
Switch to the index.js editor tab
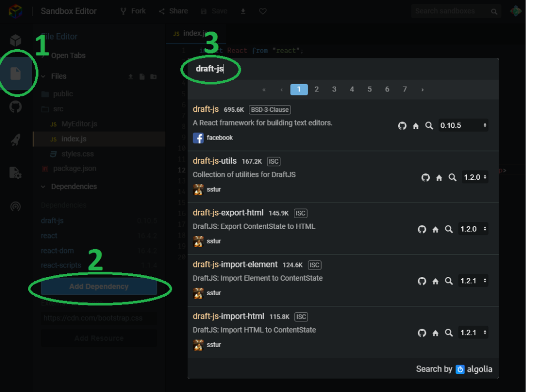(x=193, y=33)
